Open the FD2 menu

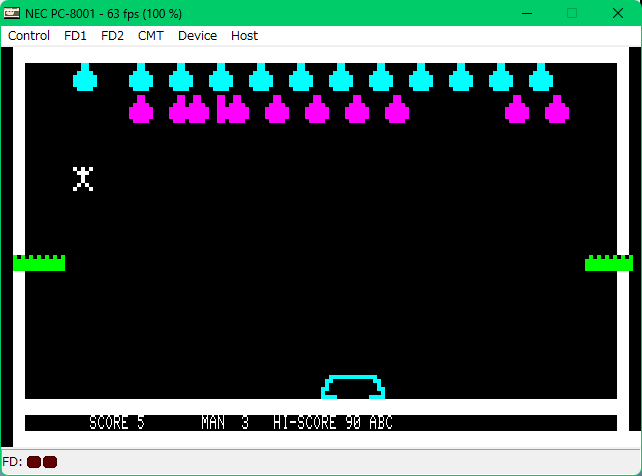[x=112, y=36]
